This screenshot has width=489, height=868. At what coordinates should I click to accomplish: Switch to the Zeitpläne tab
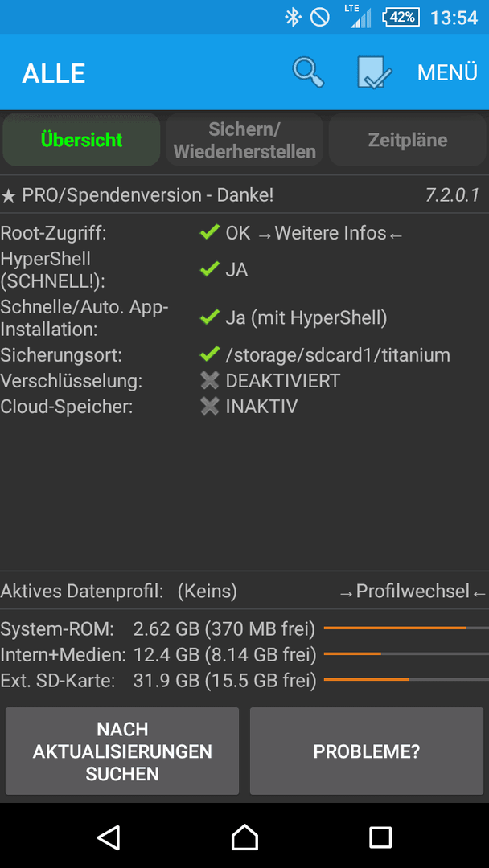[x=408, y=140]
